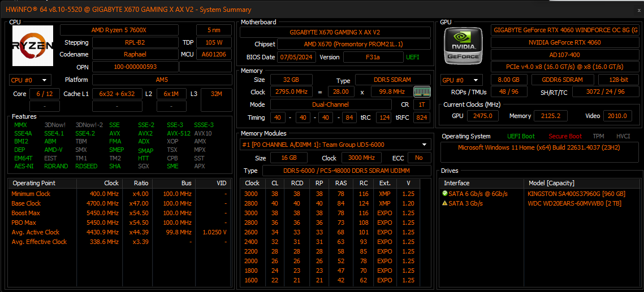Image resolution: width=644 pixels, height=292 pixels.
Task: Click the Operating Point column header
Action: pos(44,183)
